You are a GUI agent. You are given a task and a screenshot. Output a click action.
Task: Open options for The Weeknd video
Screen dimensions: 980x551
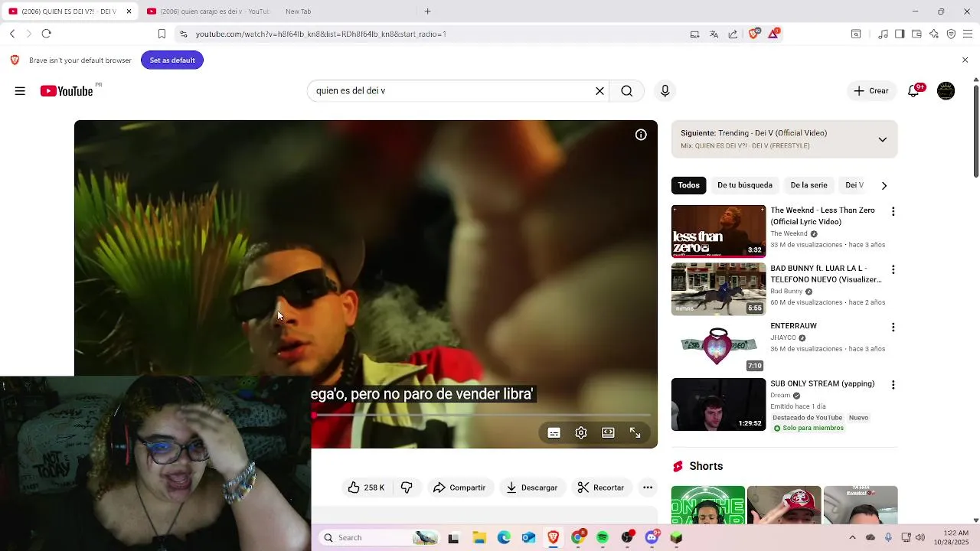(893, 211)
